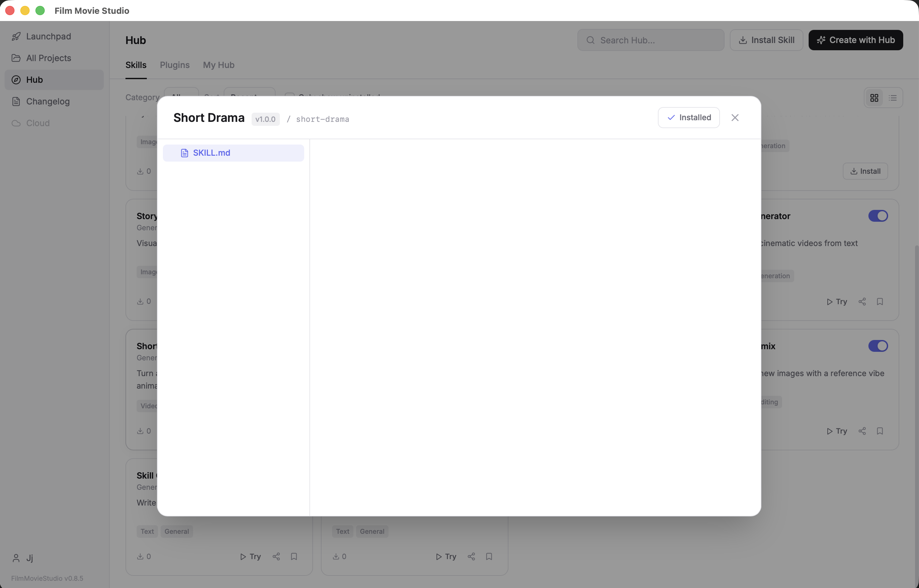Open the My Hub tab
This screenshot has width=919, height=588.
(218, 65)
